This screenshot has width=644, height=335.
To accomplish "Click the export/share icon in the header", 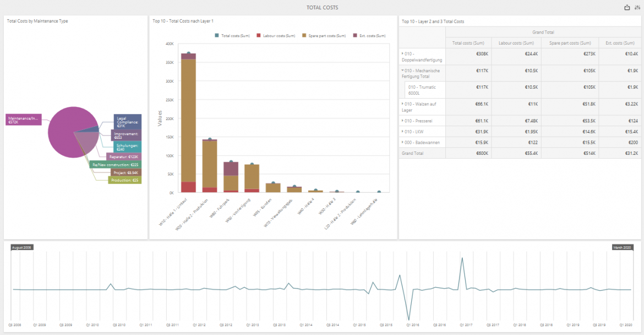I will click(626, 7).
